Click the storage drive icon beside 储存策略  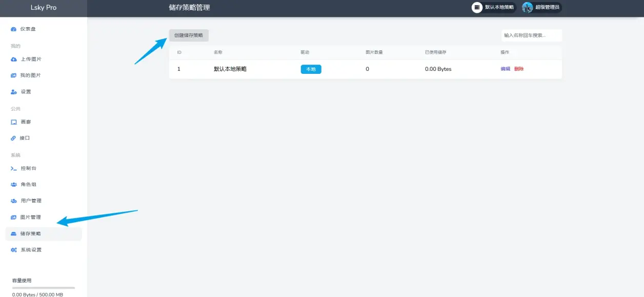tap(14, 234)
